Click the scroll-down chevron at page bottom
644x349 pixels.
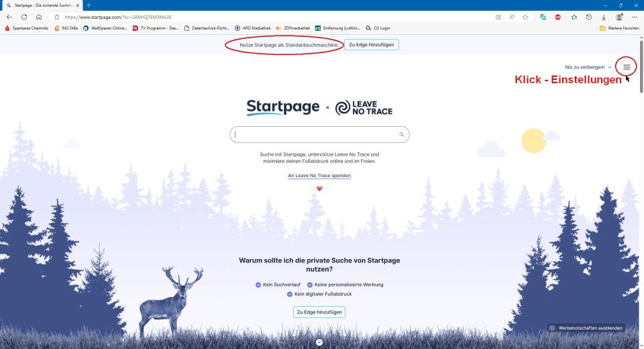(319, 342)
